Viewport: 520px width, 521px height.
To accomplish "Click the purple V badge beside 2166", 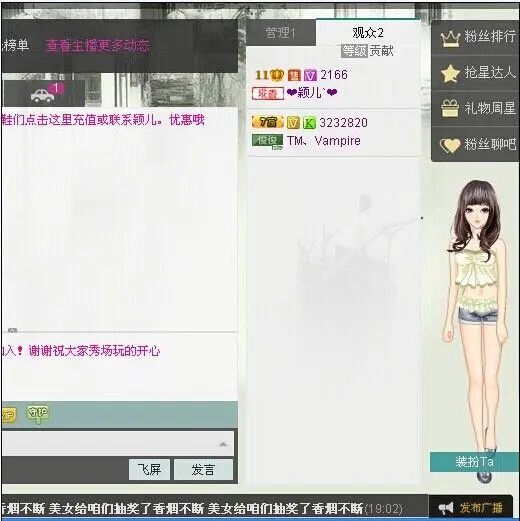I will pyautogui.click(x=310, y=75).
